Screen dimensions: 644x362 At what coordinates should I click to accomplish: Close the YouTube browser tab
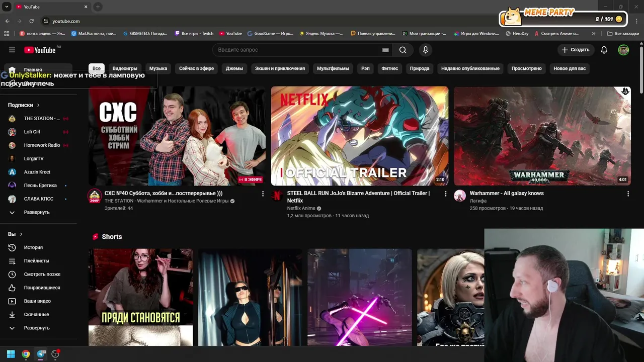point(86,7)
